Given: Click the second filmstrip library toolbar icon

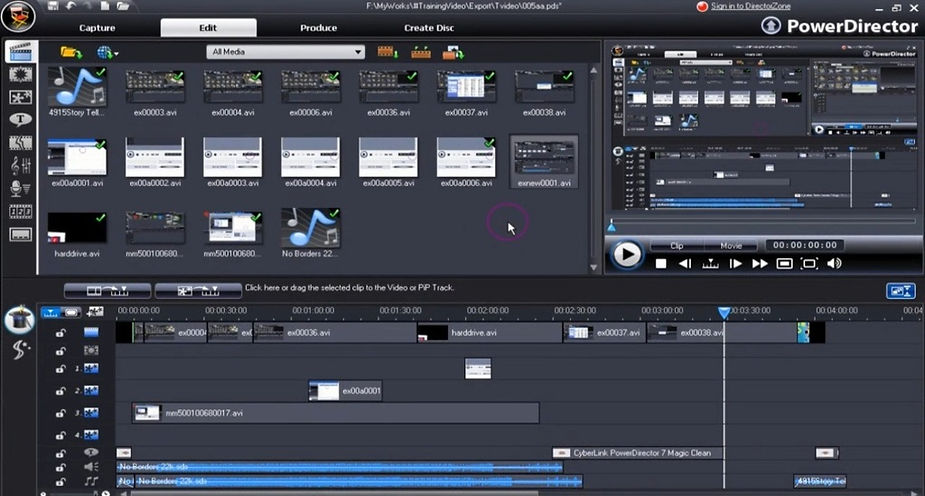Looking at the screenshot, I should pos(421,52).
